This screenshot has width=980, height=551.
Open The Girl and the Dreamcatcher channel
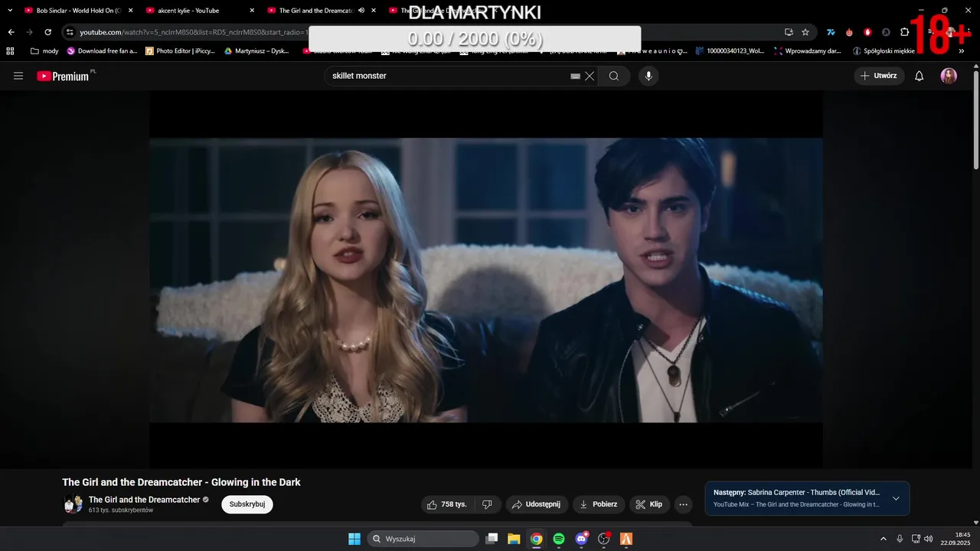[x=144, y=500]
